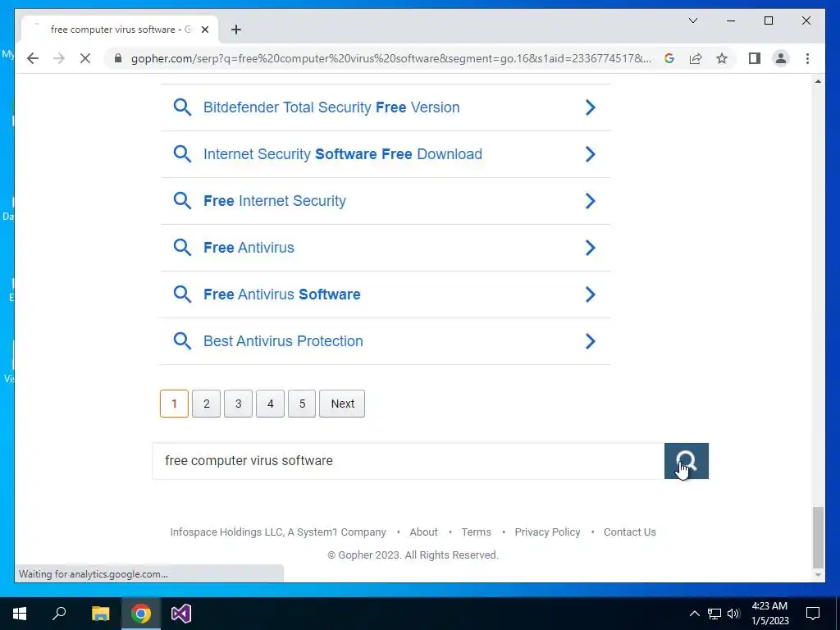Open 'Bitdefender Total Security Free Version' suggestion
Screen dimensions: 840x630
[331, 107]
